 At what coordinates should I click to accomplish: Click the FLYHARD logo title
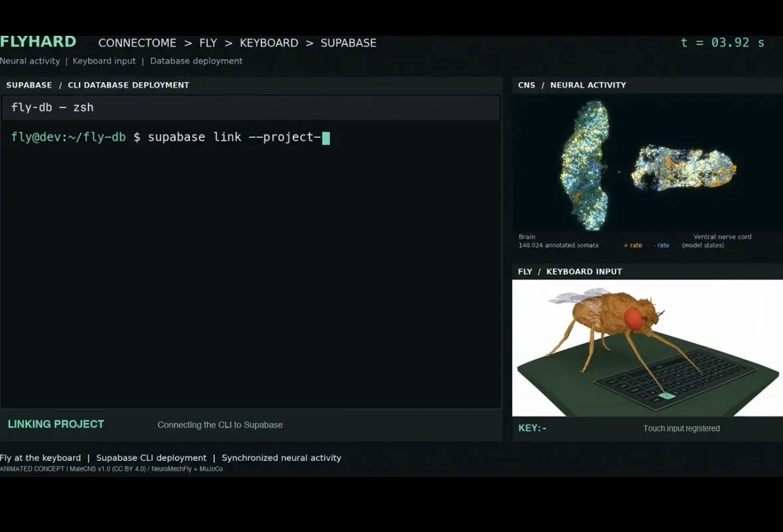38,41
